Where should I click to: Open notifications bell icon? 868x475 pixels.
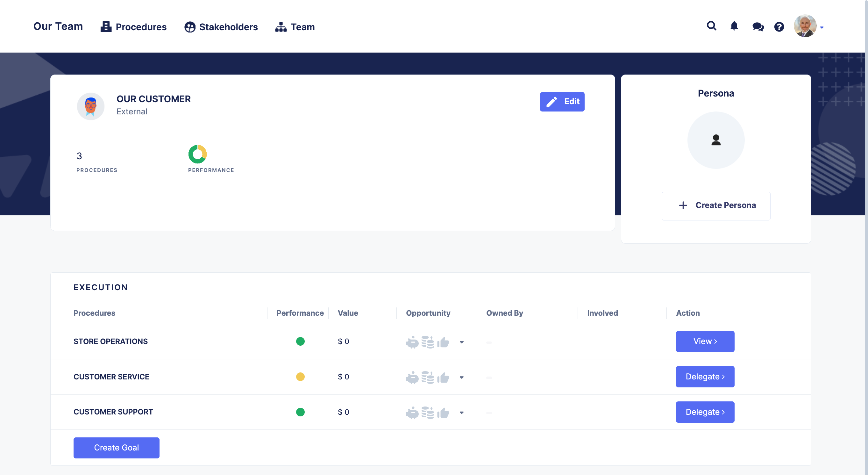point(734,26)
